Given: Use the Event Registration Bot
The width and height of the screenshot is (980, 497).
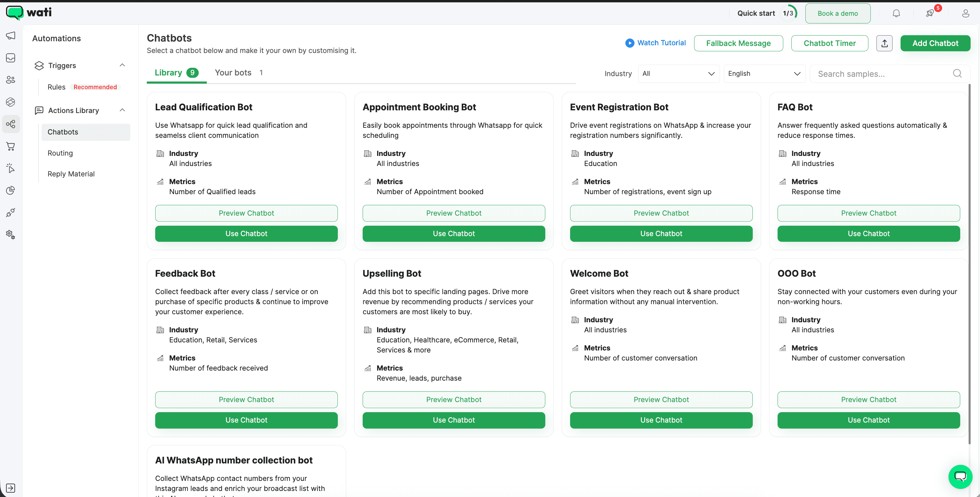Looking at the screenshot, I should coord(661,234).
